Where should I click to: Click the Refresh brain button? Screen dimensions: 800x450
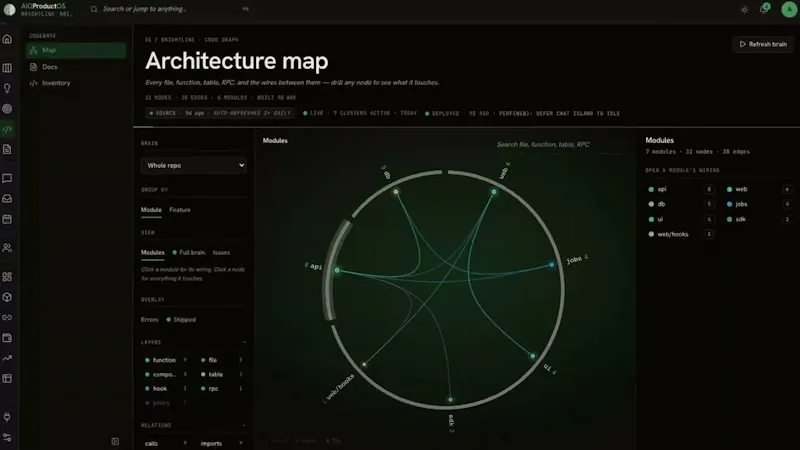(763, 44)
